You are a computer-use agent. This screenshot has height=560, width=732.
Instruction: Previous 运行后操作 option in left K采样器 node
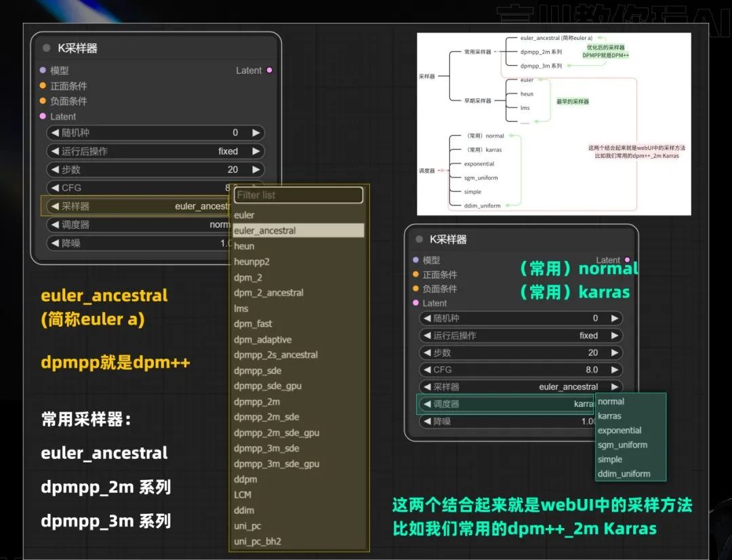pyautogui.click(x=55, y=151)
